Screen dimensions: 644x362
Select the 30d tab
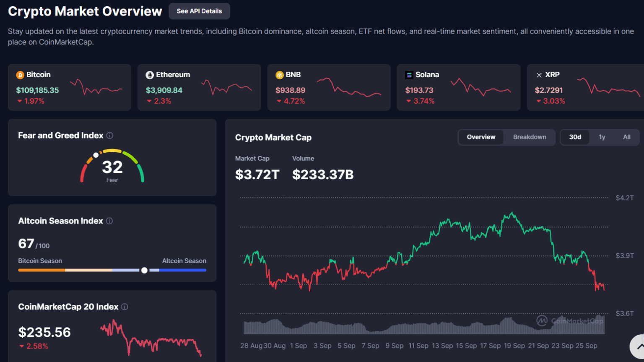(575, 137)
